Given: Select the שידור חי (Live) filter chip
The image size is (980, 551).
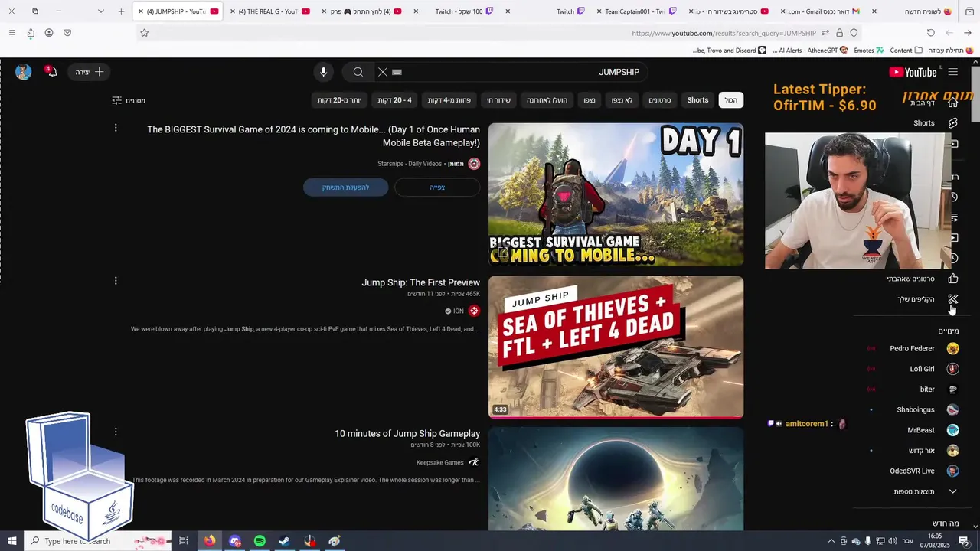Looking at the screenshot, I should [x=498, y=100].
